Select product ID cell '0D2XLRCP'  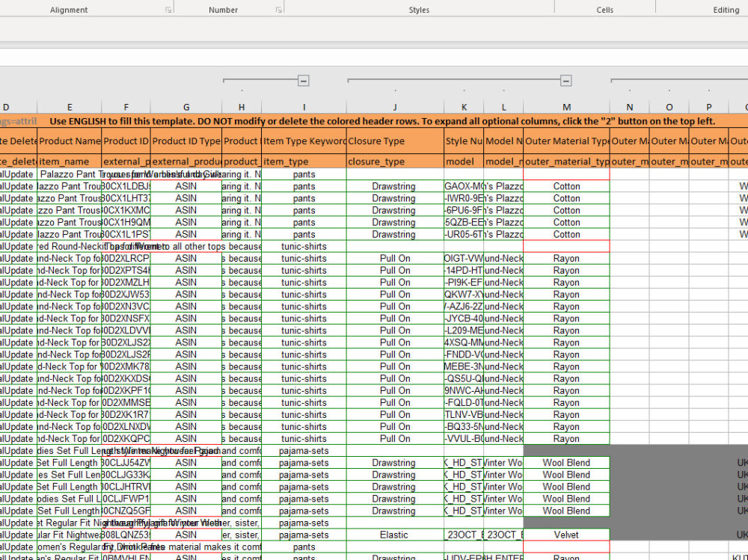[x=126, y=258]
